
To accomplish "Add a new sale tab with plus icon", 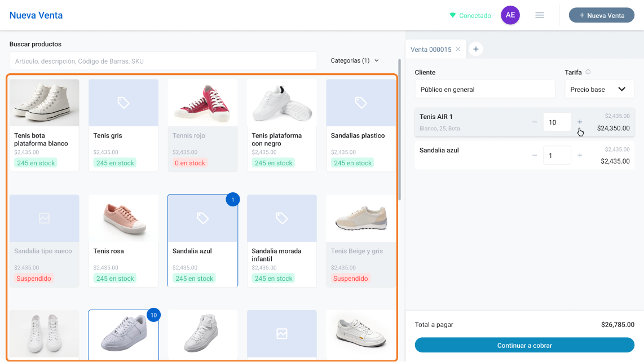I will (475, 49).
